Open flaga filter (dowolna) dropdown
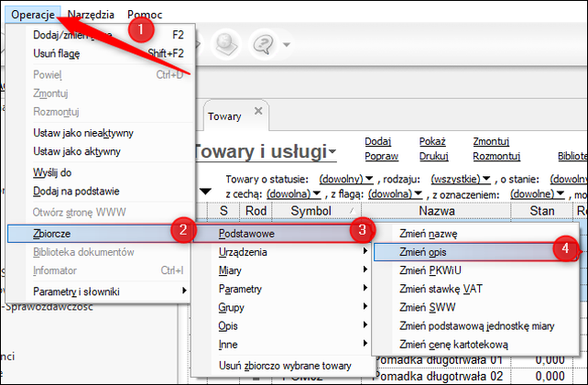This screenshot has height=385, width=588. click(396, 194)
